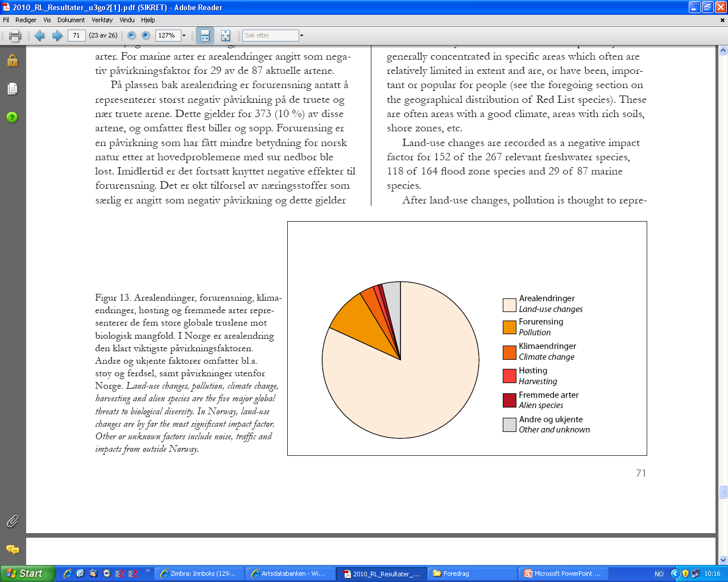Open the Security lock panel icon
Viewport: 728px width, 582px height.
[13, 61]
